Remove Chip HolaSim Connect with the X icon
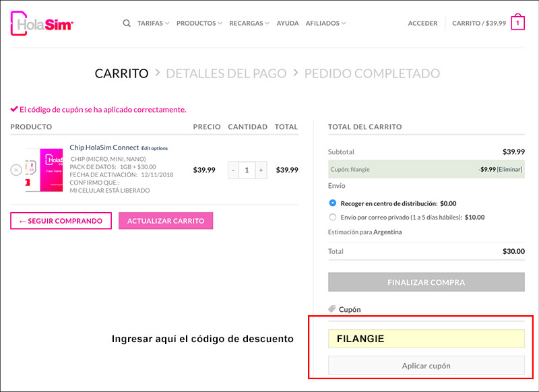 [16, 170]
